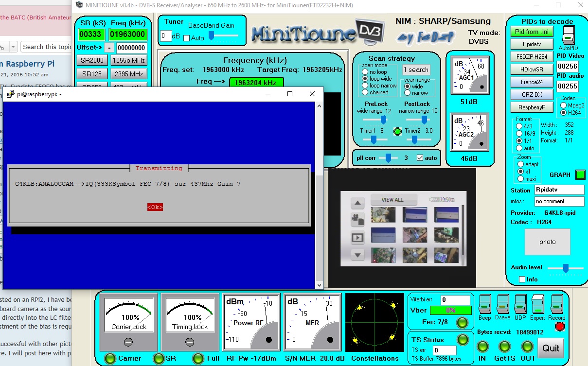Toggle the UDP switch
588x366 pixels.
tap(520, 304)
